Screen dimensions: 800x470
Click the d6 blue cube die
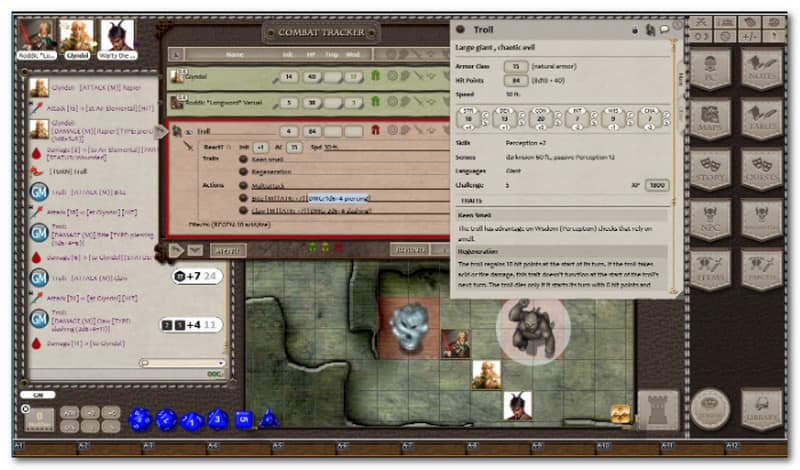(x=243, y=419)
